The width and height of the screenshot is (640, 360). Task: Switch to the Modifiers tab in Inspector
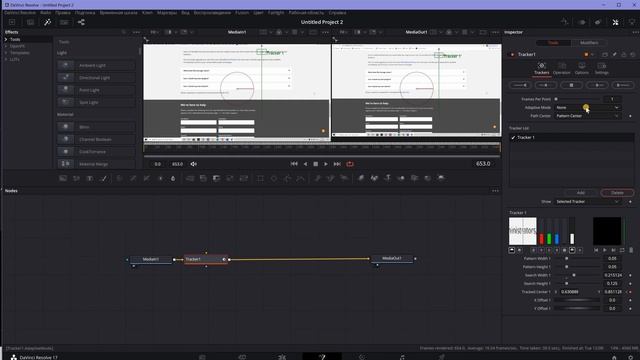589,42
